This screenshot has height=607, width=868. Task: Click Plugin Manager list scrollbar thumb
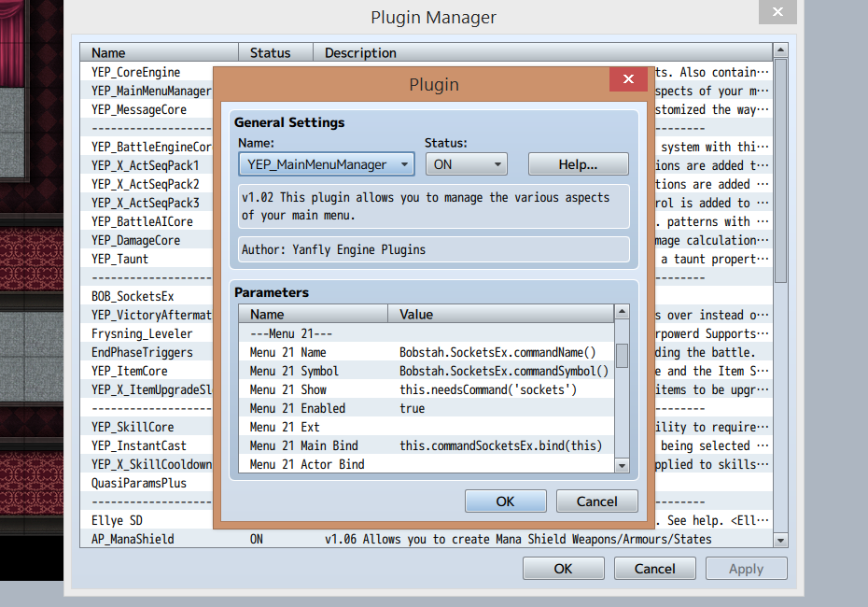click(x=780, y=171)
